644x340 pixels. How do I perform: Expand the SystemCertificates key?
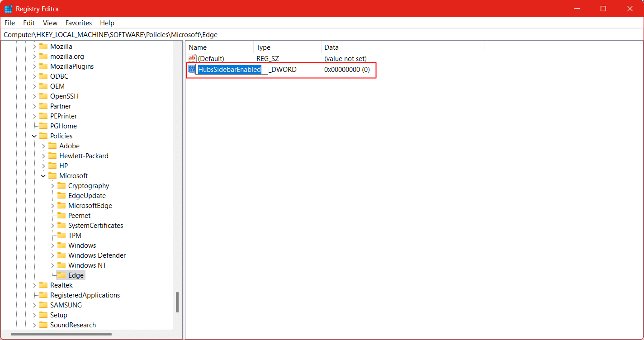click(52, 226)
